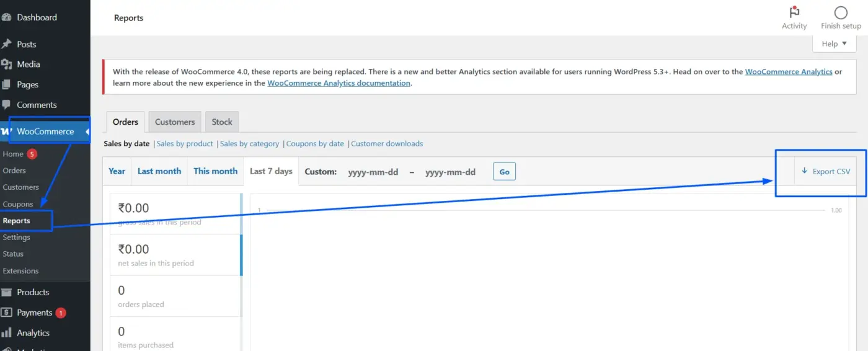Viewport: 868px width, 351px height.
Task: Click the Dashboard gauge icon
Action: point(6,17)
